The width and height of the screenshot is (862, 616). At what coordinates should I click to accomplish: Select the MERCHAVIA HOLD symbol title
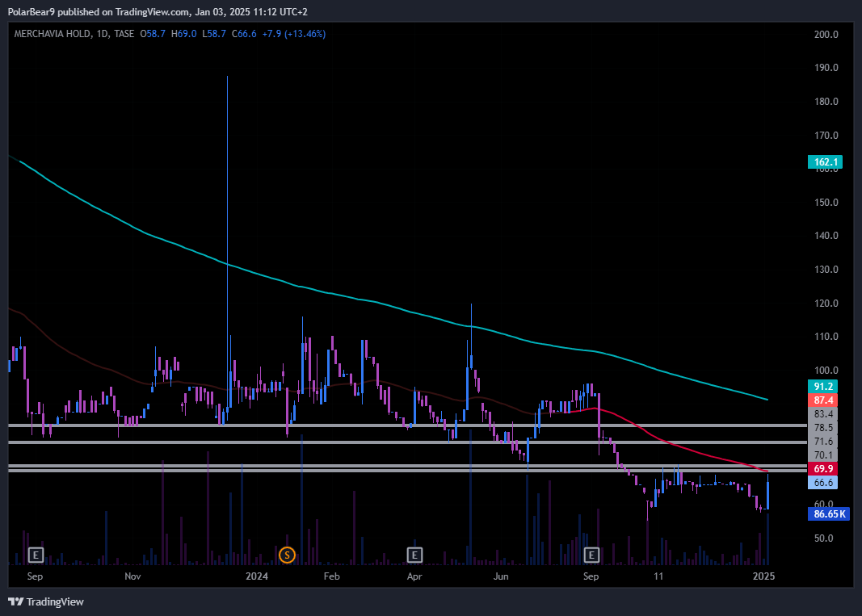(51, 34)
